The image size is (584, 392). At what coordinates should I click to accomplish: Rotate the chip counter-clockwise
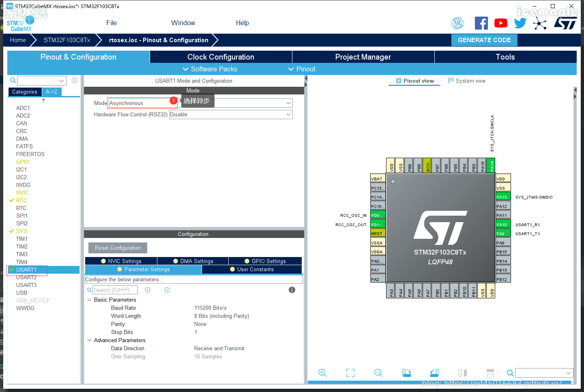[434, 373]
